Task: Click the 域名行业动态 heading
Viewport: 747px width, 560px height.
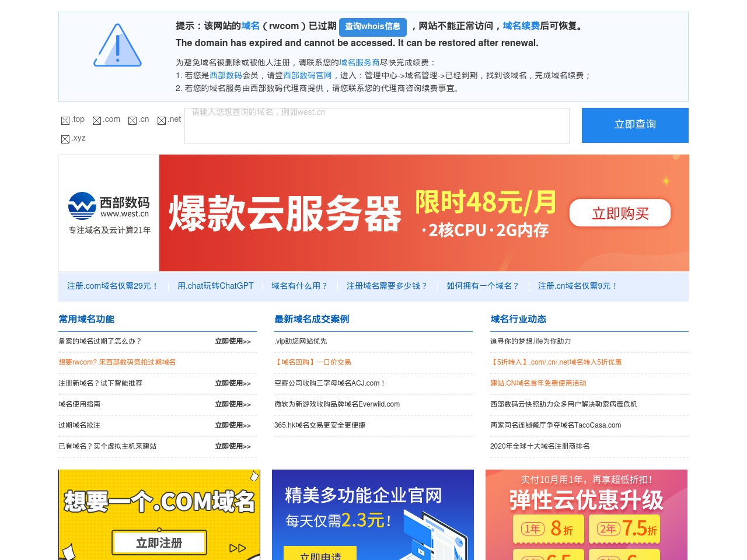Action: pos(518,319)
